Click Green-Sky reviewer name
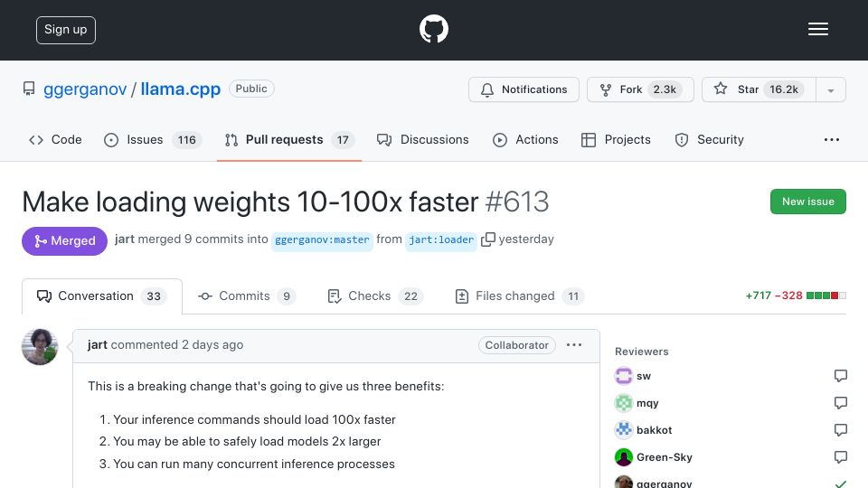868x488 pixels. tap(665, 457)
